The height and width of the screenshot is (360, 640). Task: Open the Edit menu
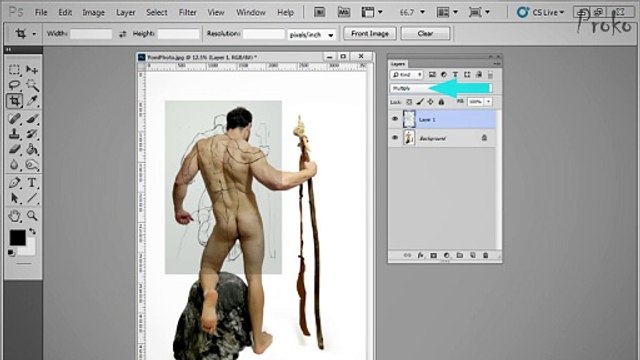click(65, 13)
